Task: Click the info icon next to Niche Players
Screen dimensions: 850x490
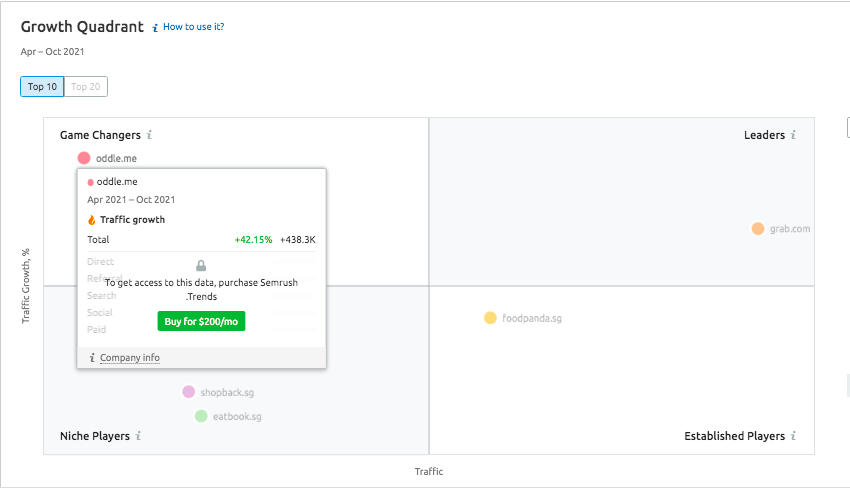Action: click(138, 435)
